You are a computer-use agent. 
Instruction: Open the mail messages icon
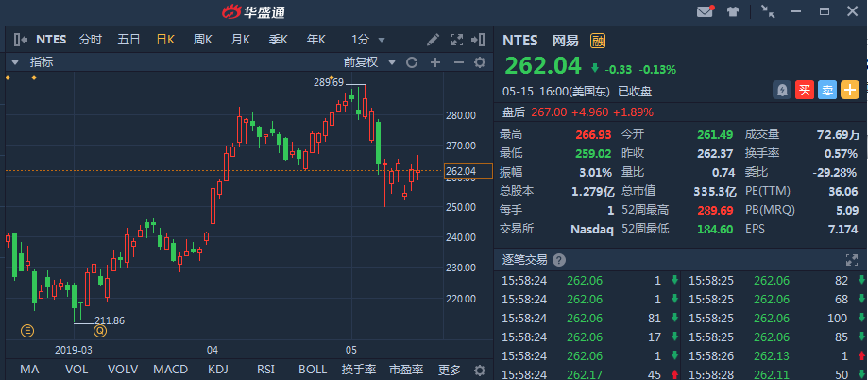[x=705, y=12]
